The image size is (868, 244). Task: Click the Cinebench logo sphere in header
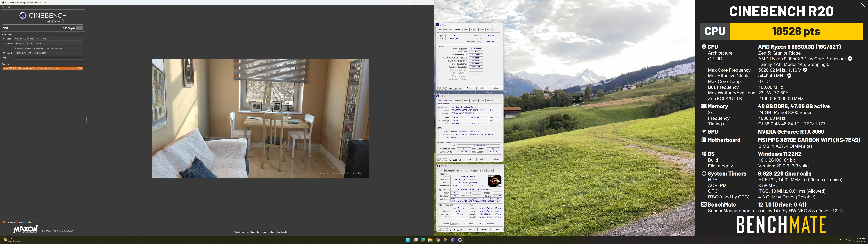coord(23,15)
